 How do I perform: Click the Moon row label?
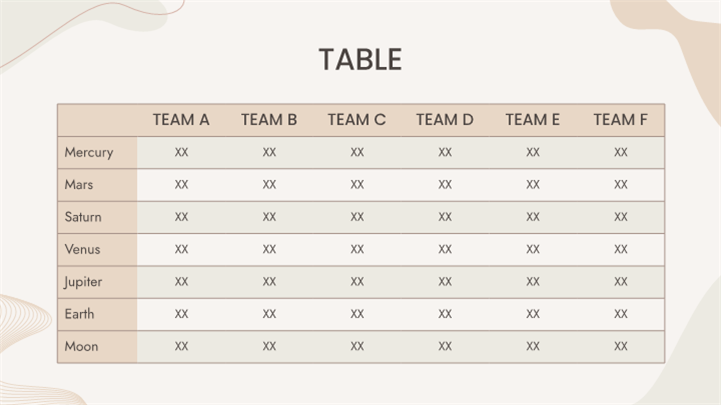81,346
